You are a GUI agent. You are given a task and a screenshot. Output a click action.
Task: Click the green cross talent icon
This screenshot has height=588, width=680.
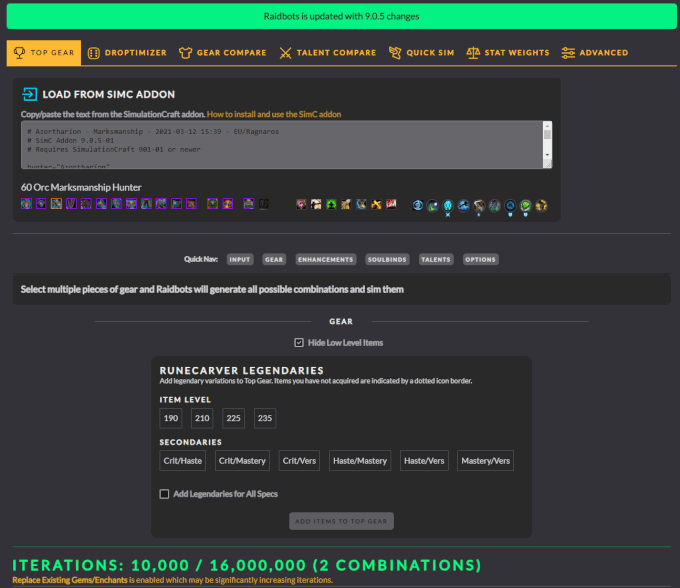(331, 204)
